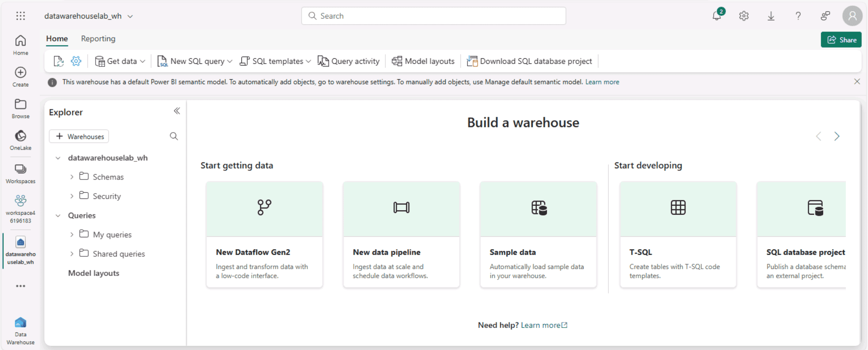Screen dimensions: 868x350
Task: Click the Explorer search magnifier icon
Action: pos(174,136)
